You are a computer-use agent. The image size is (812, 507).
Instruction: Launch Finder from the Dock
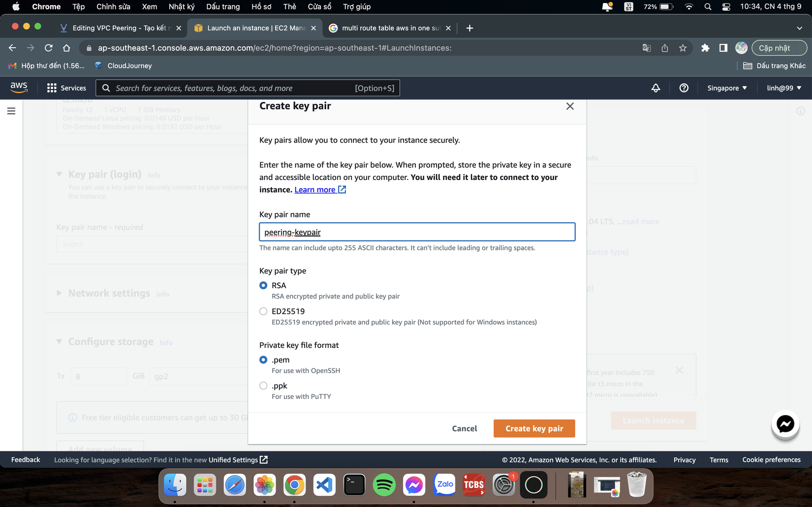(x=175, y=485)
